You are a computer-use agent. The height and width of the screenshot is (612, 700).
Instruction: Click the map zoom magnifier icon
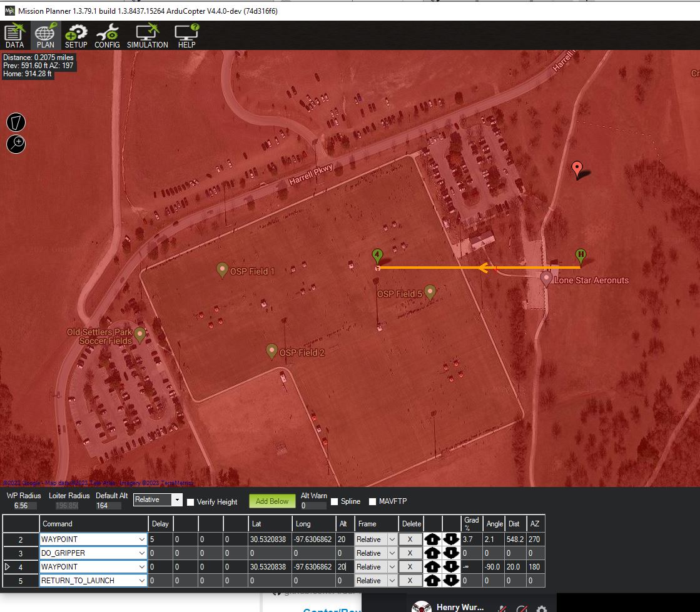tap(16, 144)
